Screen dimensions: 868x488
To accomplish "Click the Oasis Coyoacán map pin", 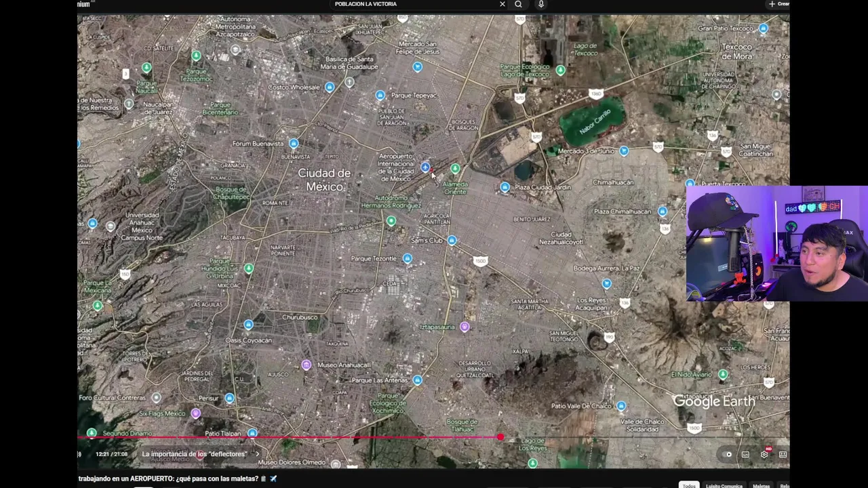I will (248, 325).
